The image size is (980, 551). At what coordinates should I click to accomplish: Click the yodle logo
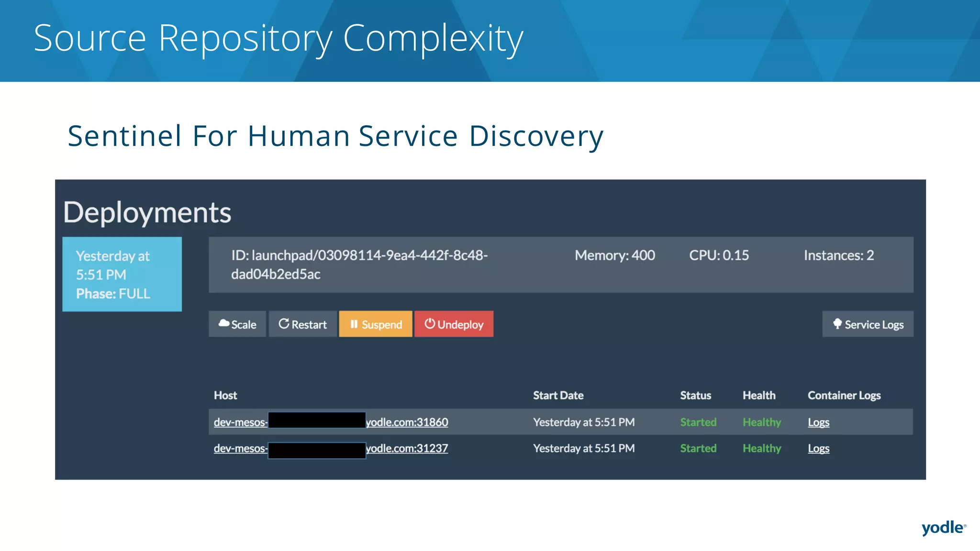pos(944,528)
